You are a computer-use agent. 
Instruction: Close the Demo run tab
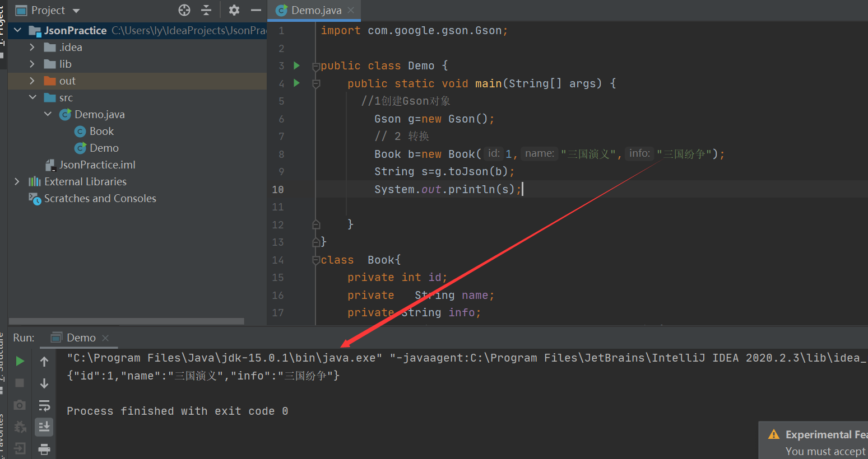point(105,338)
